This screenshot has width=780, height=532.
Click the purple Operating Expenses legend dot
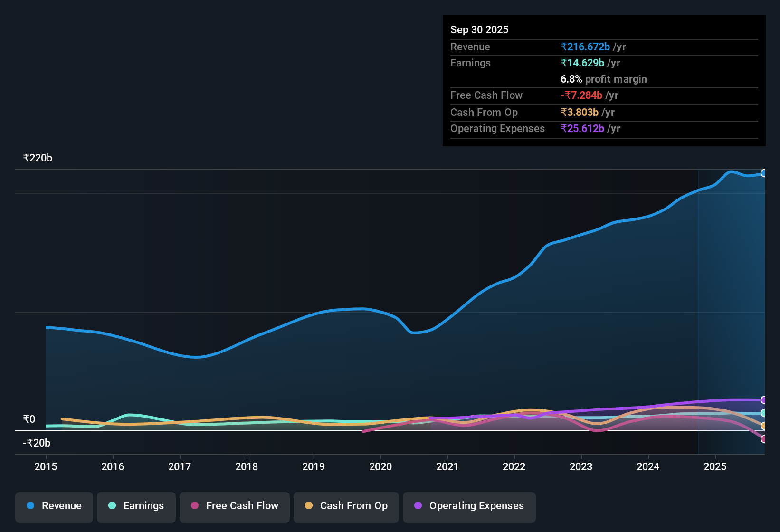tap(418, 506)
